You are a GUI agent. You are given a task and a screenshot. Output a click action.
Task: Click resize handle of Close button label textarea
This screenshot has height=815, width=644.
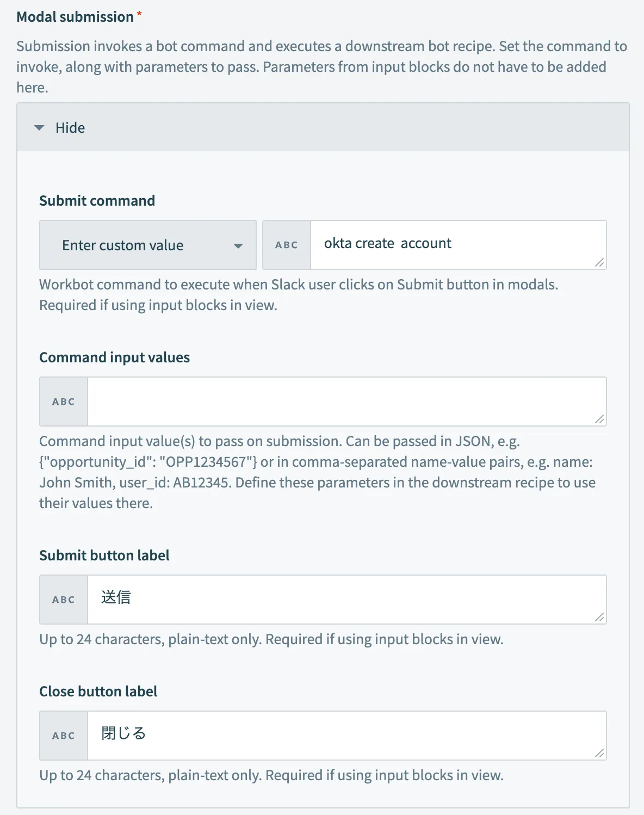(599, 753)
